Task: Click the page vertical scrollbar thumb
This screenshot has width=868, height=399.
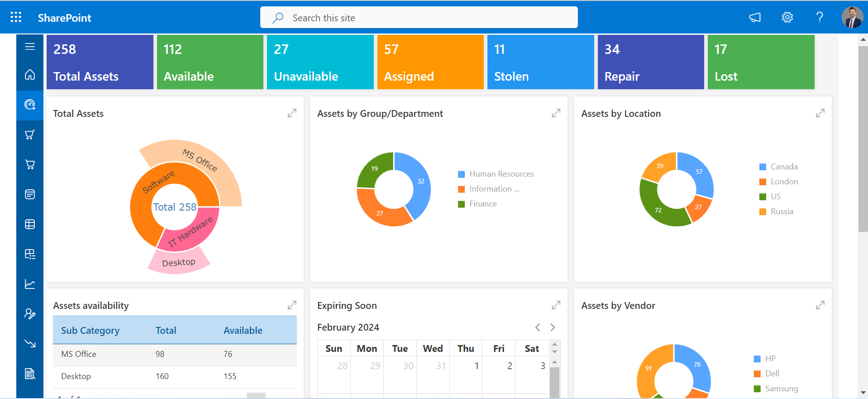Action: pos(863,139)
